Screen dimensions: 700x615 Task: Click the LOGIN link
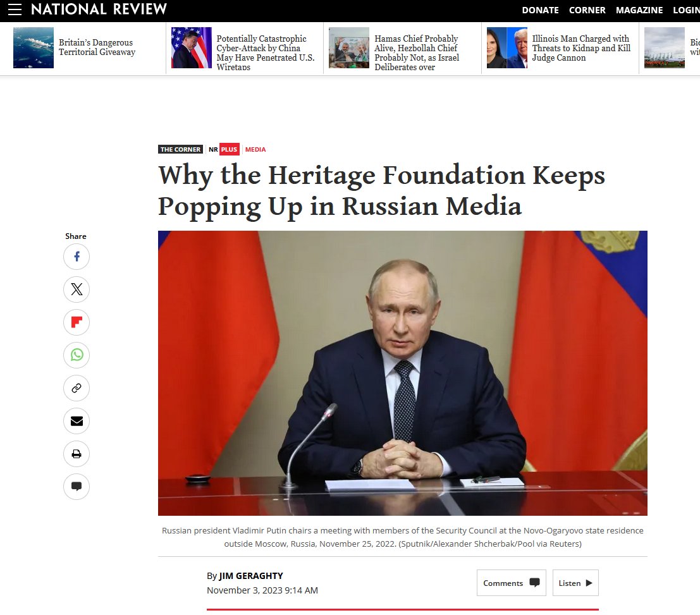pos(686,10)
